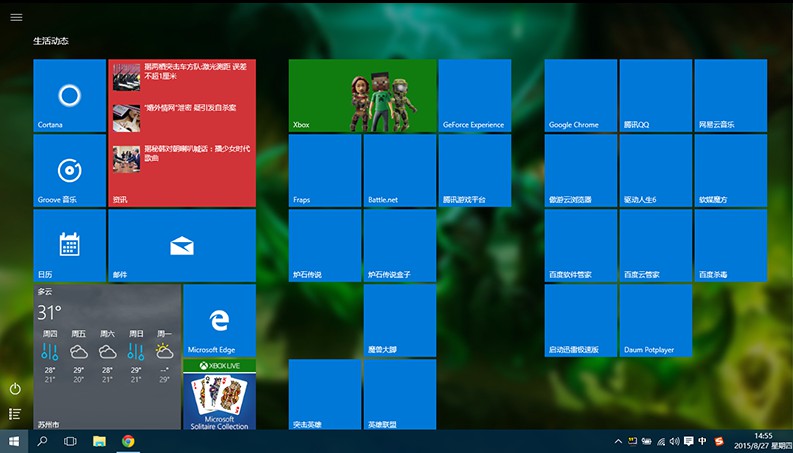Show all apps list icon
The image size is (793, 453).
(x=15, y=414)
